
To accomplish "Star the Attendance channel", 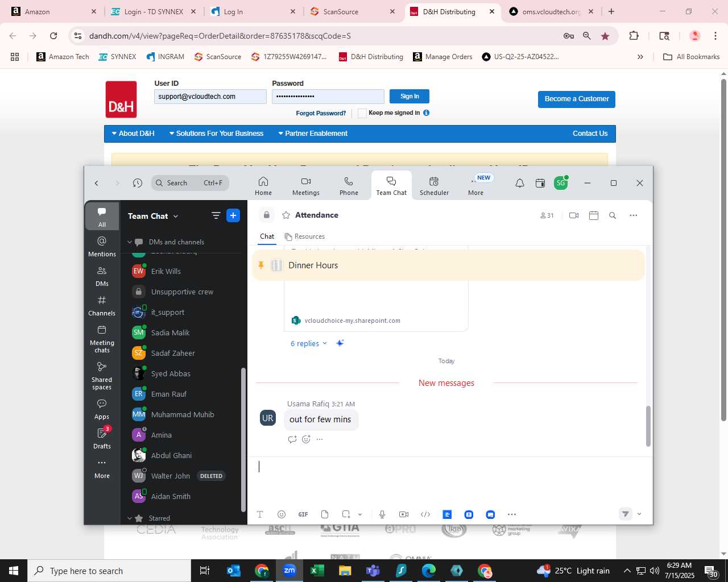I will (286, 215).
